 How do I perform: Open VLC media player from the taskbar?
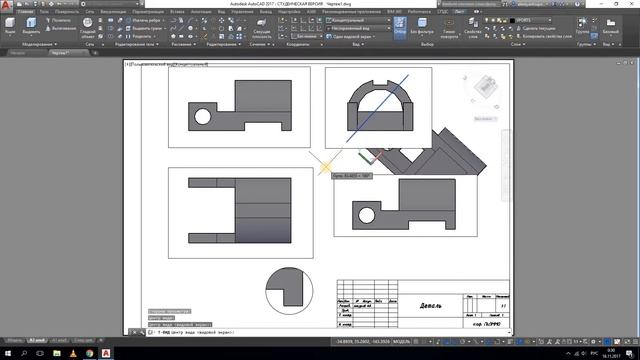(x=73, y=353)
